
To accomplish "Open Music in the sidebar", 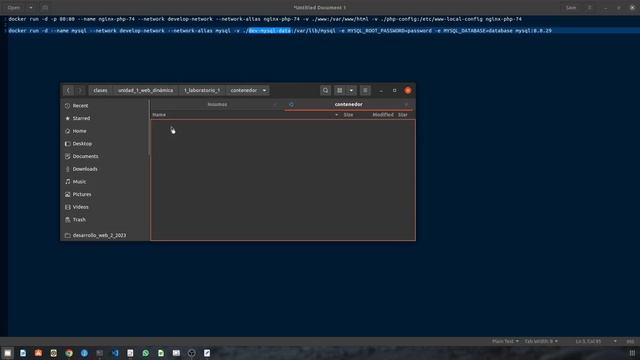I will coord(105,182).
